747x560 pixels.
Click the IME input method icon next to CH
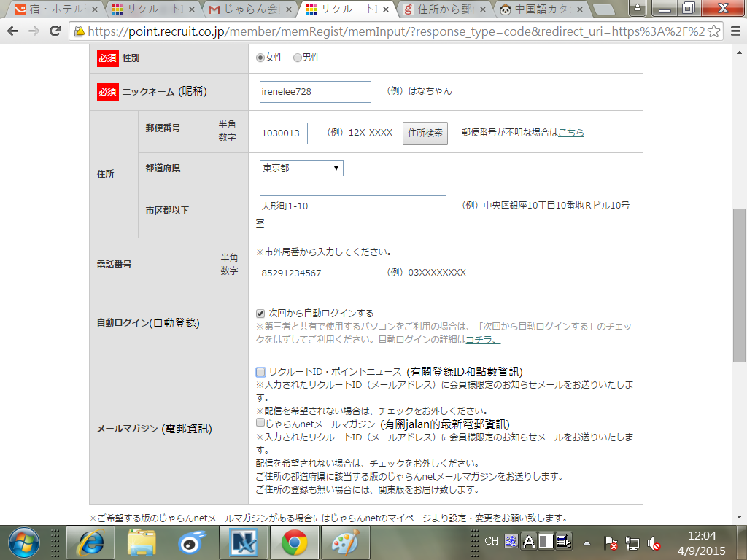click(511, 542)
